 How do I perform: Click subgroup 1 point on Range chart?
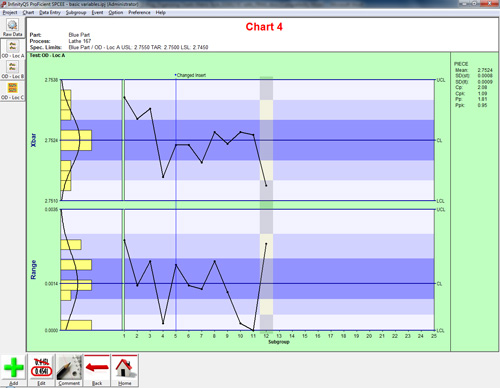pyautogui.click(x=124, y=240)
